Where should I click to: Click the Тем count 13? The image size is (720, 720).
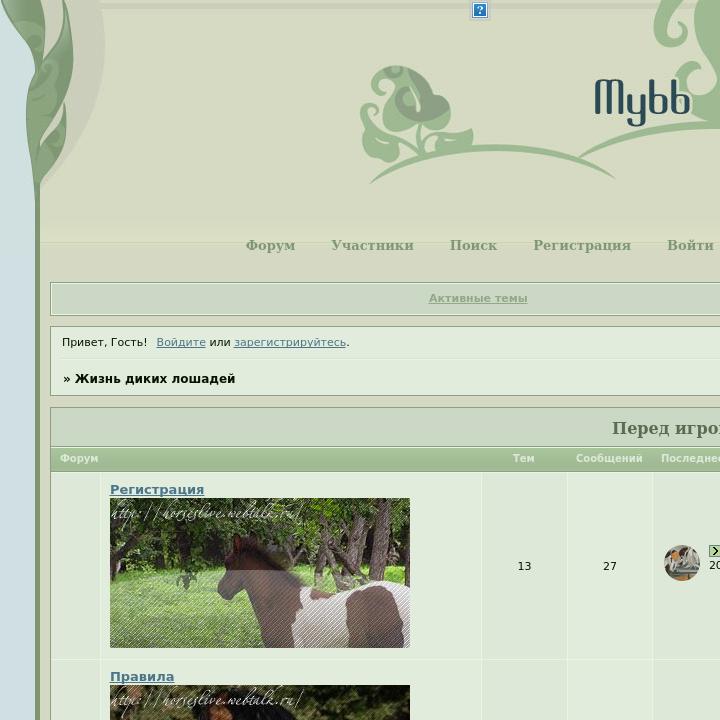click(x=524, y=566)
